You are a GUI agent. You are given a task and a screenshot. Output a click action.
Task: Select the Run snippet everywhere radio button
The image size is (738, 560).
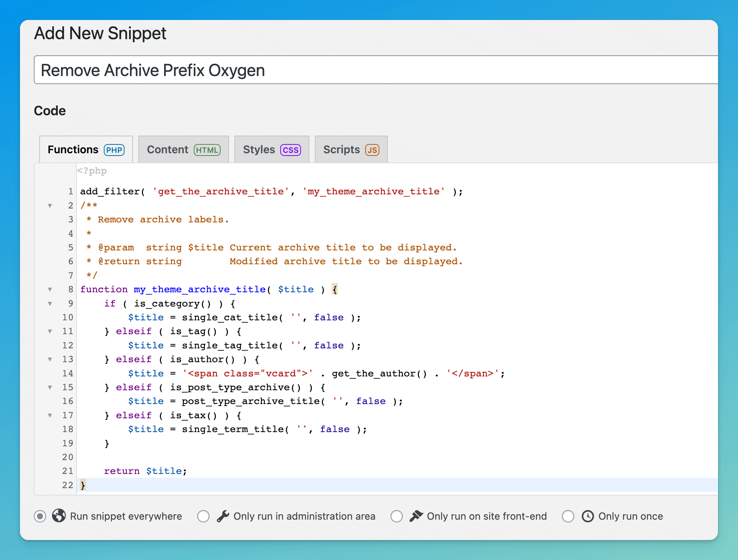click(40, 516)
